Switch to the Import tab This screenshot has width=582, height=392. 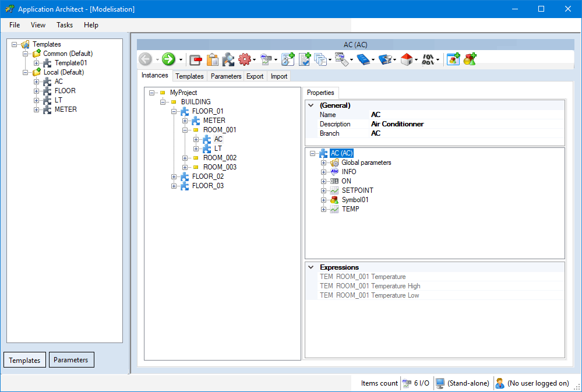click(x=278, y=76)
